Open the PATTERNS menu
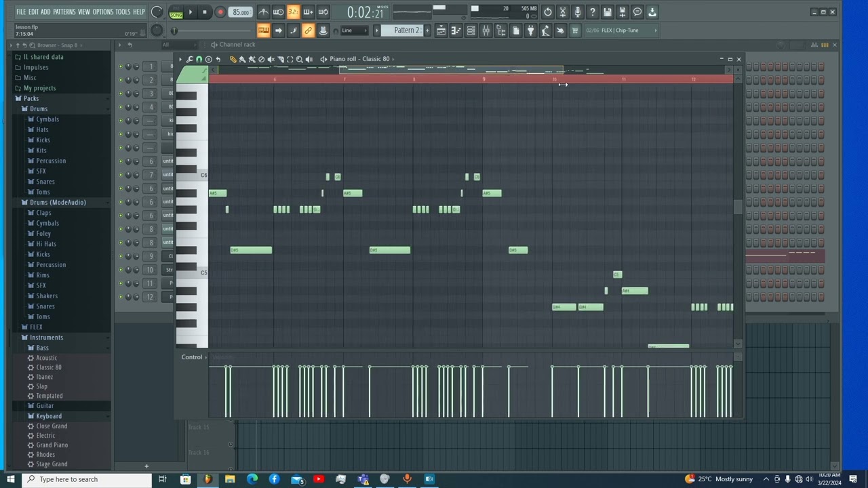The image size is (868, 488). click(64, 12)
